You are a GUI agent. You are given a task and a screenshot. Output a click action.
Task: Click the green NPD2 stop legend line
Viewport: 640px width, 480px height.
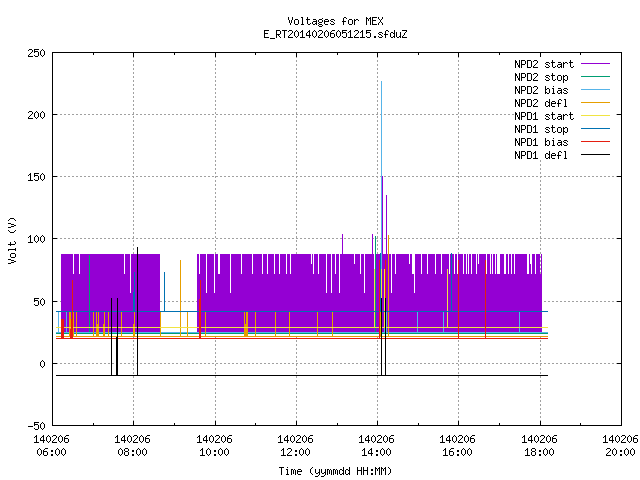pyautogui.click(x=595, y=77)
